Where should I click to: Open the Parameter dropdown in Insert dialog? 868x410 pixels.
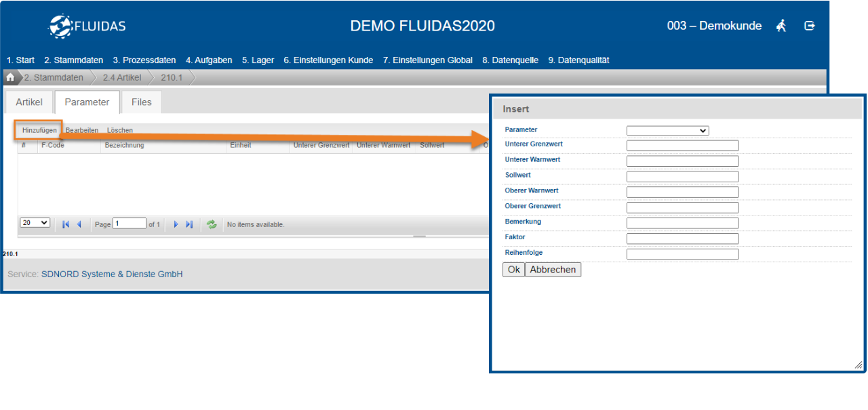point(667,131)
